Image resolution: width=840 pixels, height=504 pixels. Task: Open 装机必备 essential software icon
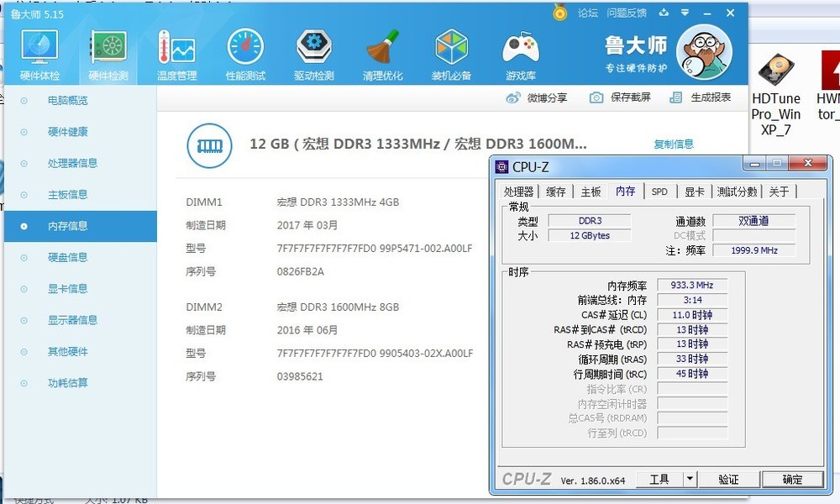[451, 55]
